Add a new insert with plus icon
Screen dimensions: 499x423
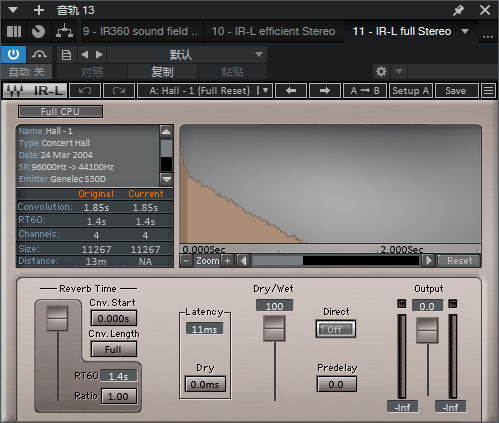pos(39,10)
